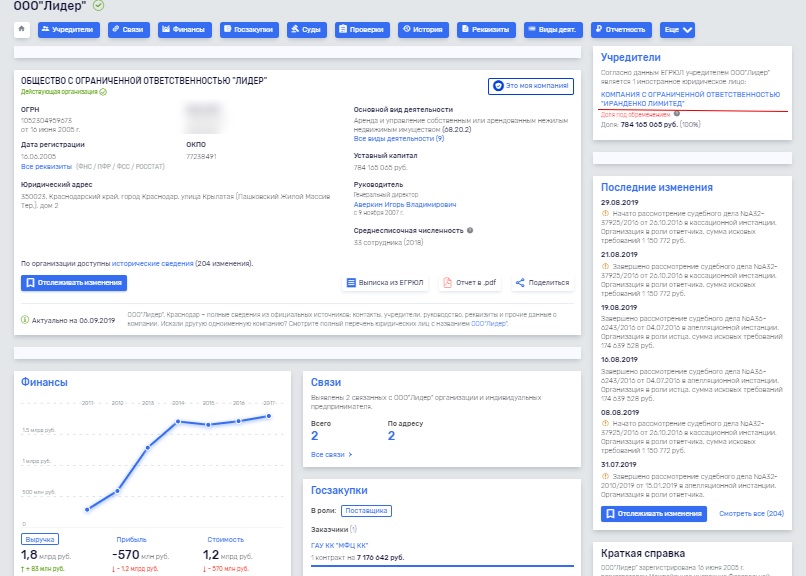The width and height of the screenshot is (806, 576).
Task: Click the Уставный капитал value 784 165 065 руб.
Action: pos(380,168)
